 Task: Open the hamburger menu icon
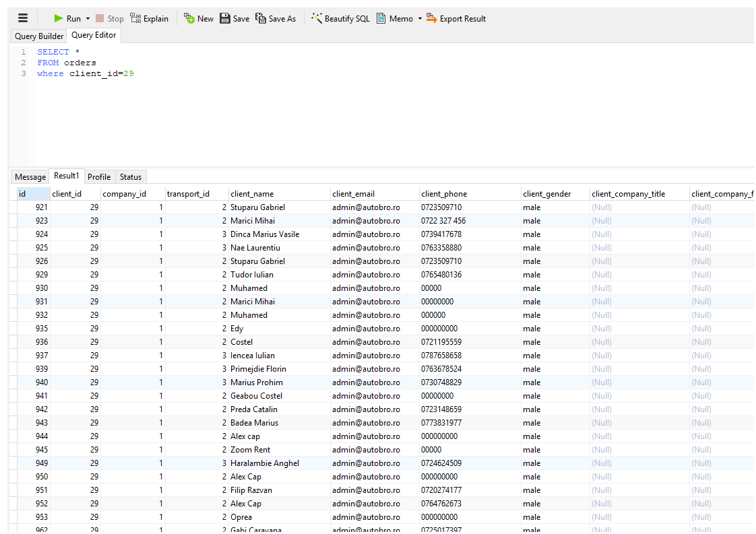(x=23, y=18)
